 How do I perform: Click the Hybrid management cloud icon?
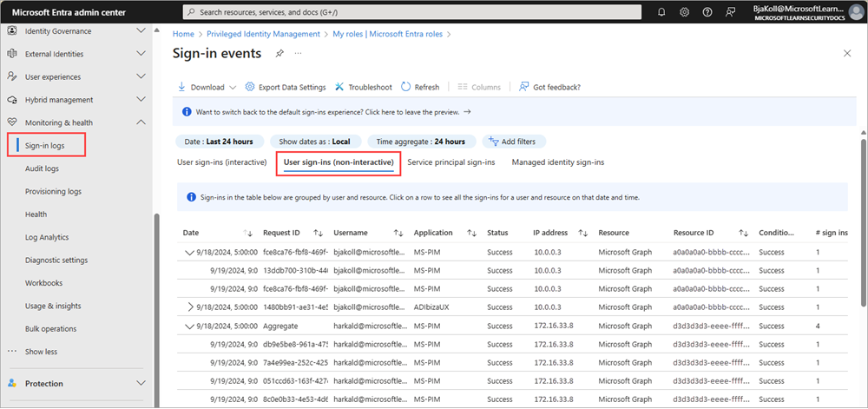click(x=12, y=100)
